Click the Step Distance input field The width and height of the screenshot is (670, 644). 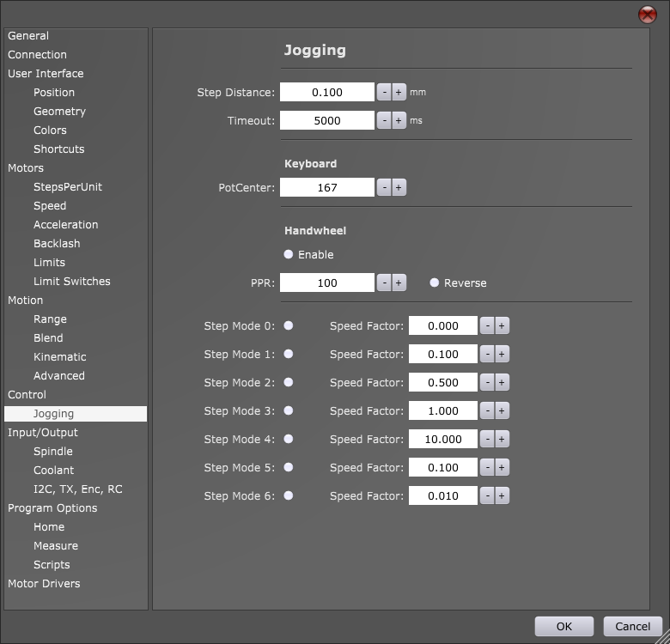coord(327,93)
